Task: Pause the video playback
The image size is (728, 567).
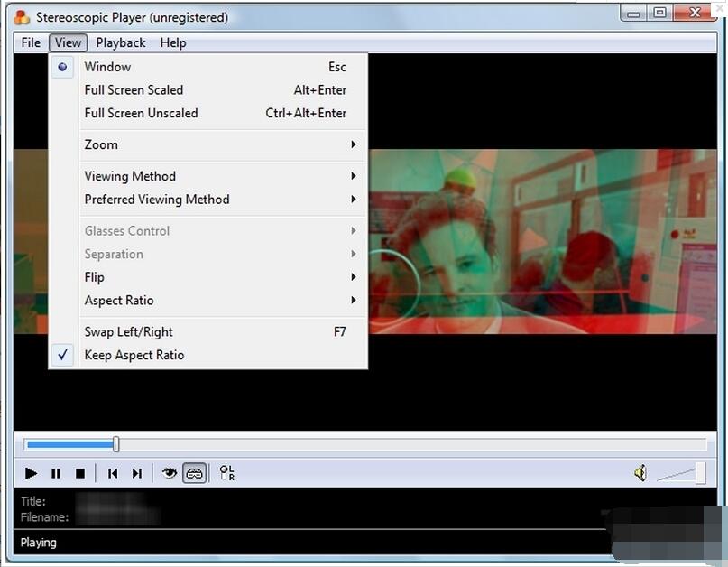Action: [x=56, y=473]
